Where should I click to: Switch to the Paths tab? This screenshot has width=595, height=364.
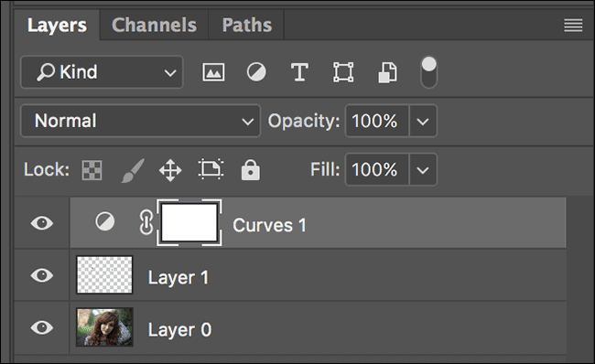[246, 26]
